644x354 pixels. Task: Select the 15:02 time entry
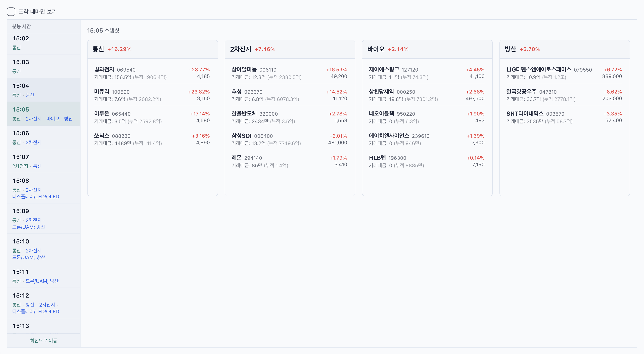(43, 44)
